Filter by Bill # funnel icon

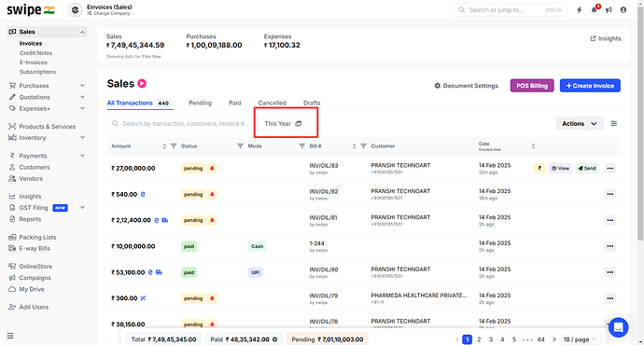pyautogui.click(x=363, y=146)
